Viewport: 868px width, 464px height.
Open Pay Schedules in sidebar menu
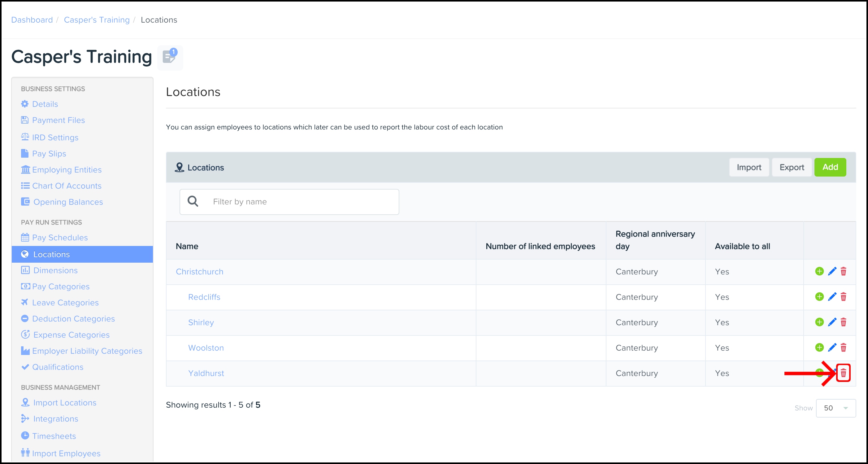pos(60,238)
